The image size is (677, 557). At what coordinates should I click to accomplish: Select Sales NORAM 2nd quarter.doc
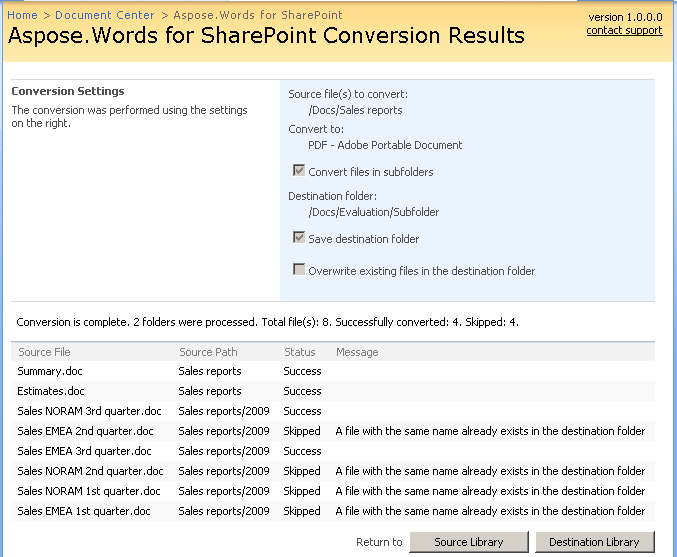pyautogui.click(x=90, y=471)
